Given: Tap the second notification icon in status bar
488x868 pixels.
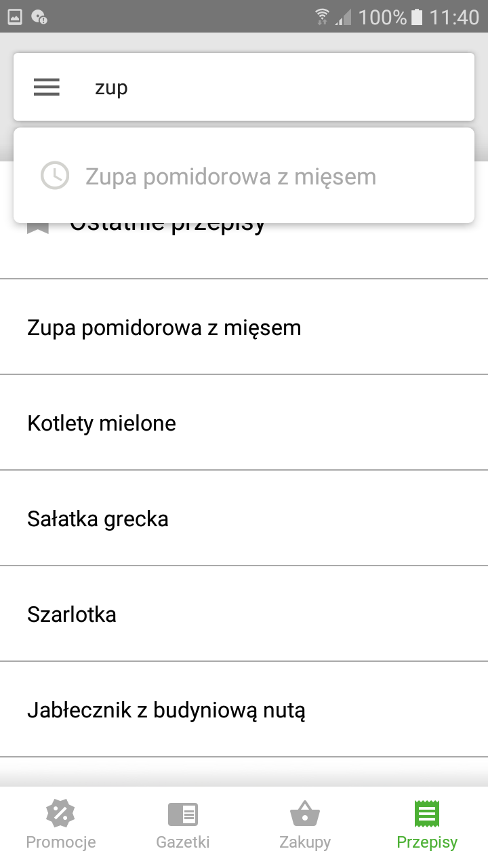Looking at the screenshot, I should (39, 17).
